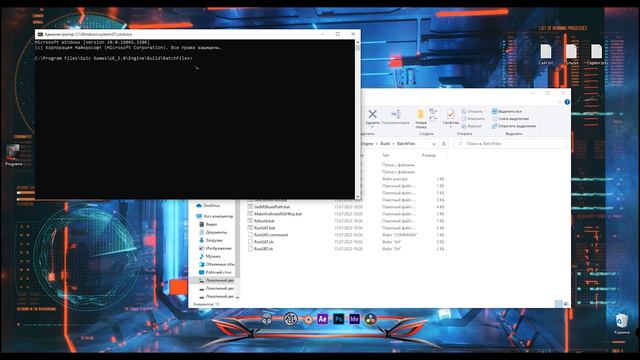
Task: Select Этот компьютер in navigation pane
Action: pos(215,216)
